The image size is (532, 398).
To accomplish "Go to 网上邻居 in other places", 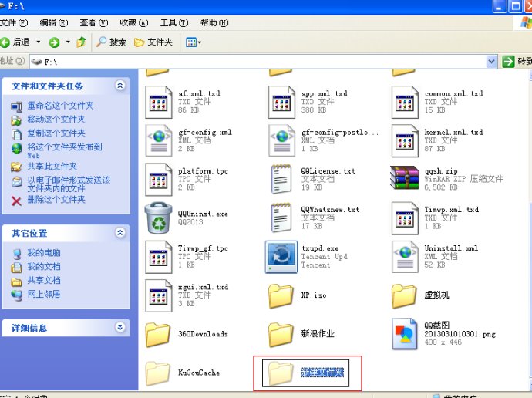I will 44,294.
